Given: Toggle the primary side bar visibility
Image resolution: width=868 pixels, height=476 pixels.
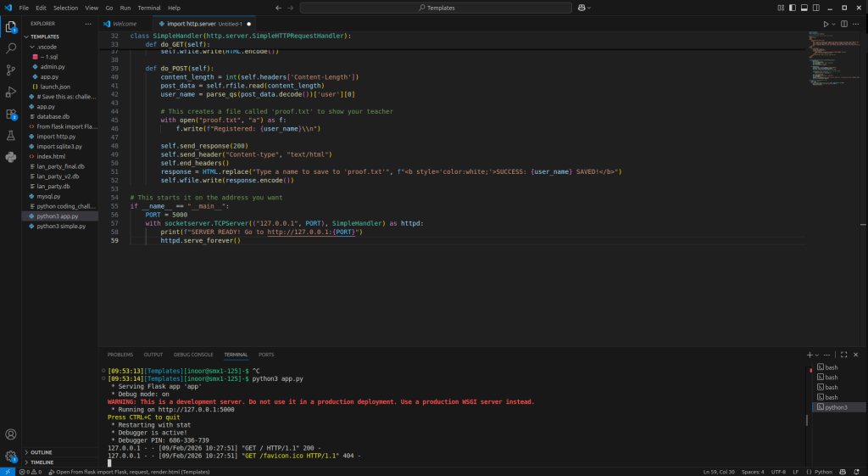Looking at the screenshot, I should pyautogui.click(x=793, y=8).
